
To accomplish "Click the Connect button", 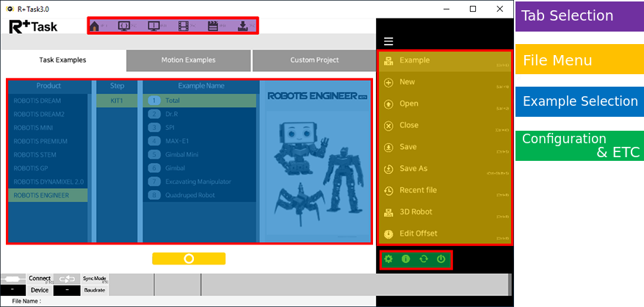I will pos(40,278).
